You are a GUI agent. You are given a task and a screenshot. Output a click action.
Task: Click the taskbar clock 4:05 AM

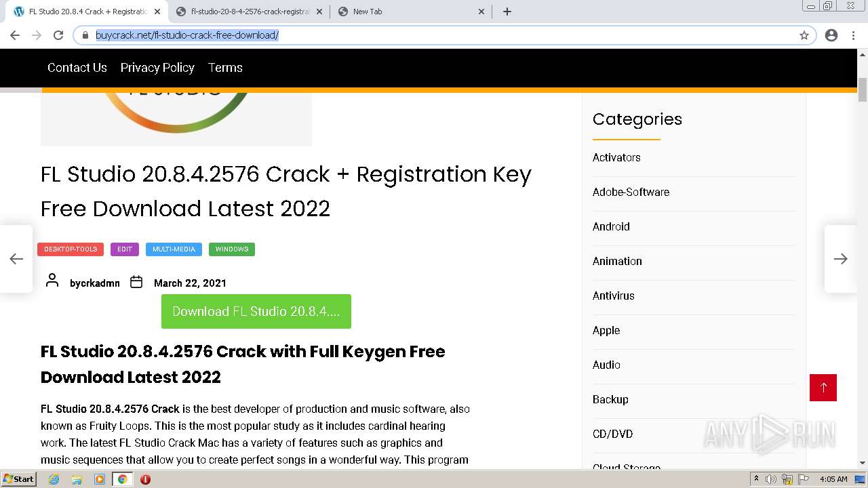(833, 479)
